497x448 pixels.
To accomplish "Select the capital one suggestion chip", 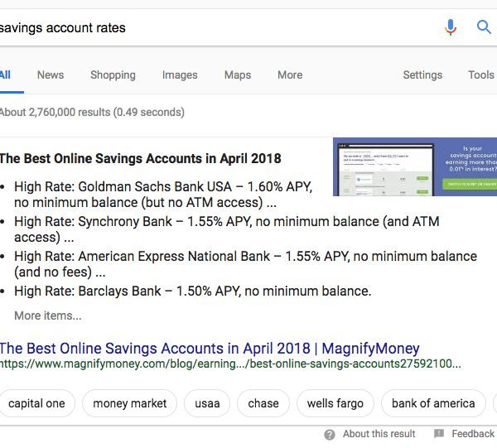I will tap(36, 403).
